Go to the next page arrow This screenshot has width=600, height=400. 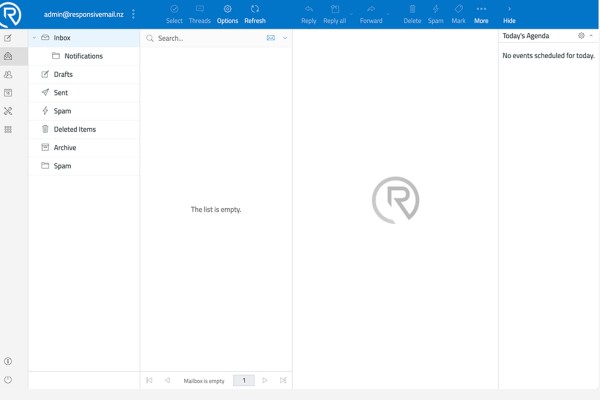[264, 380]
